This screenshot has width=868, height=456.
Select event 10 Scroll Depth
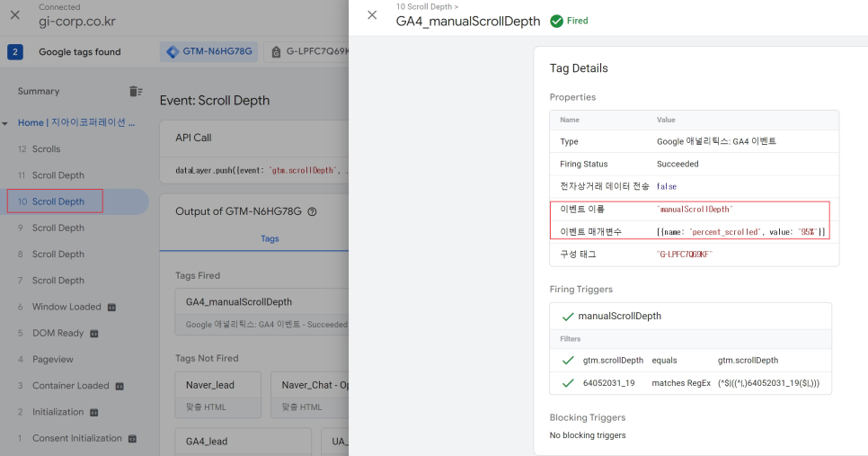[x=58, y=201]
